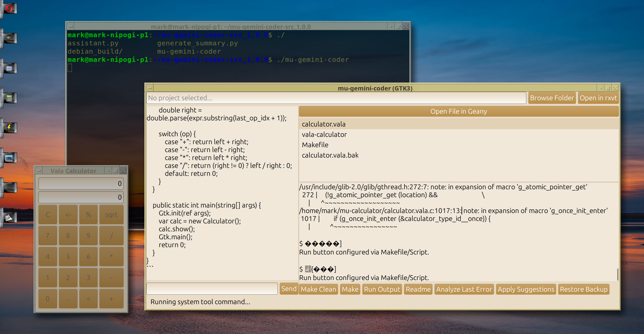Click the 'Running system tool command...' status text

click(x=200, y=302)
